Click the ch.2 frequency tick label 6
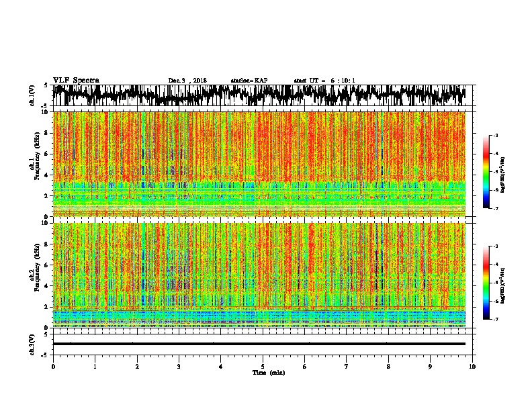Screen dimensions: 532x411 point(47,265)
